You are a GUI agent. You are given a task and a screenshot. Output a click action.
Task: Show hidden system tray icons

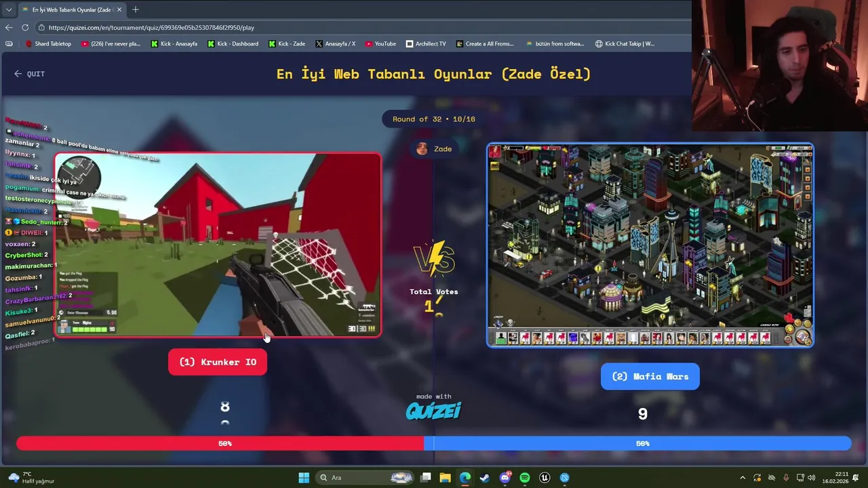pyautogui.click(x=743, y=478)
